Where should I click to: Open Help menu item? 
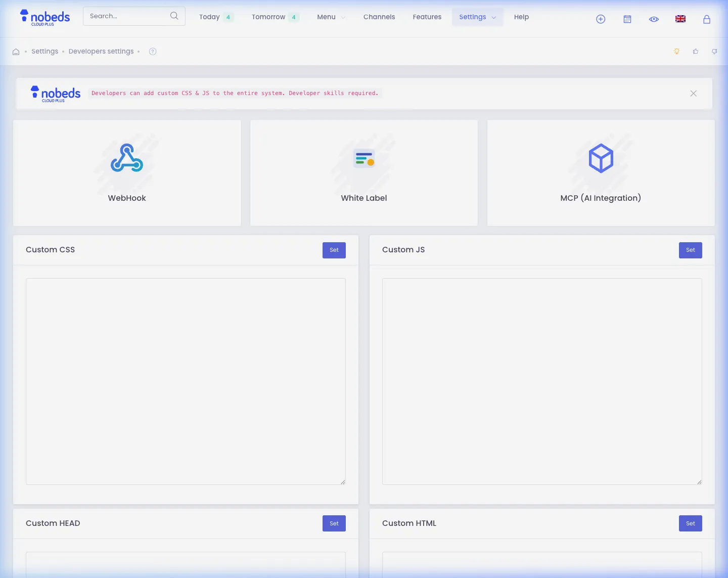521,17
